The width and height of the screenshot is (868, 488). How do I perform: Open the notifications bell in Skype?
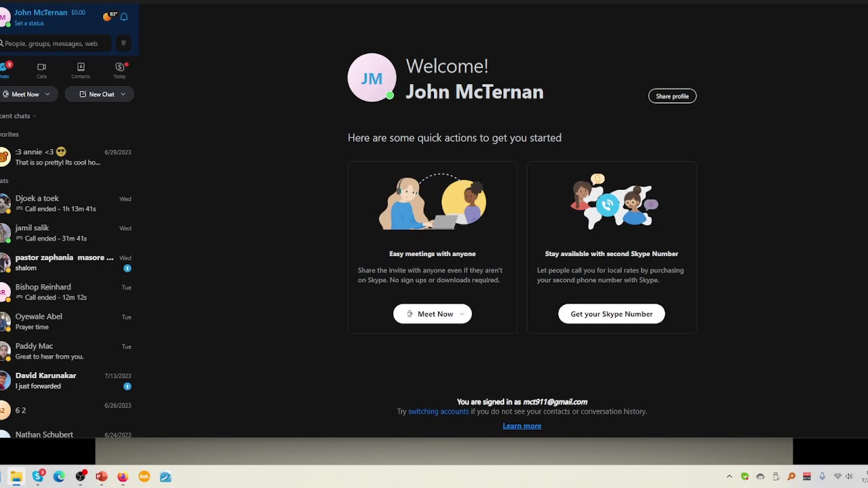coord(124,17)
